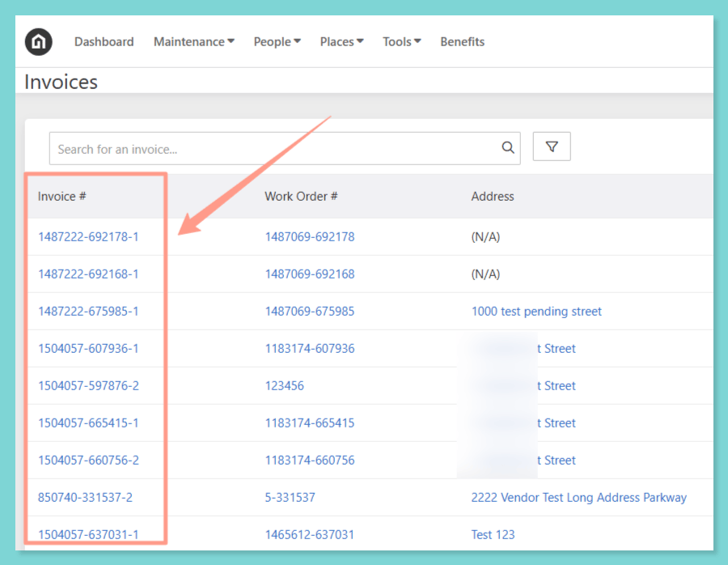This screenshot has height=565, width=728.
Task: Expand the Maintenance dropdown menu
Action: (x=194, y=42)
